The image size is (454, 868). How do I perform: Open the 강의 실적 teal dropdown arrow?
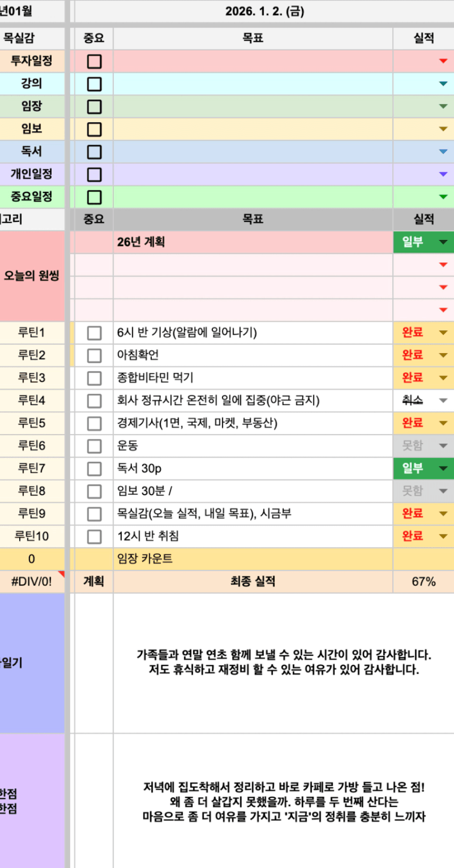click(443, 84)
